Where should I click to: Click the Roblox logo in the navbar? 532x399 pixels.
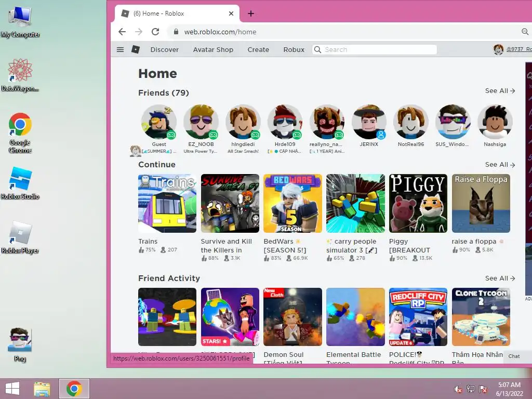pyautogui.click(x=136, y=49)
